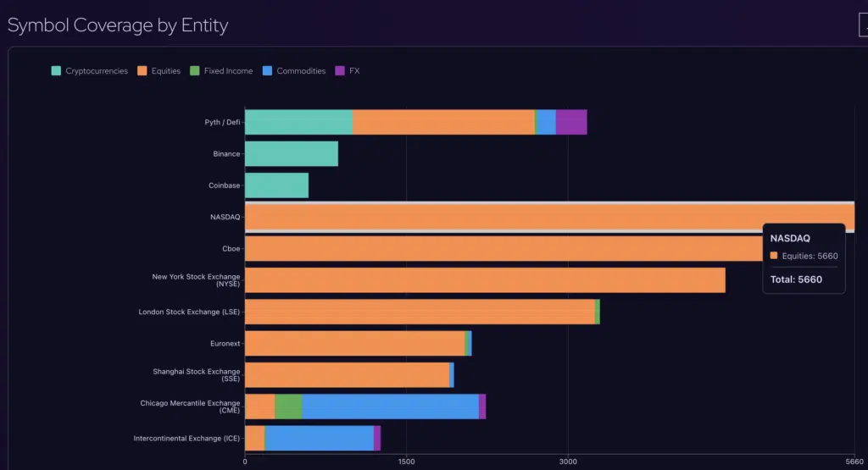Screen dimensions: 868x470
Task: Click the London Stock Exchange equities bar
Action: pos(420,312)
